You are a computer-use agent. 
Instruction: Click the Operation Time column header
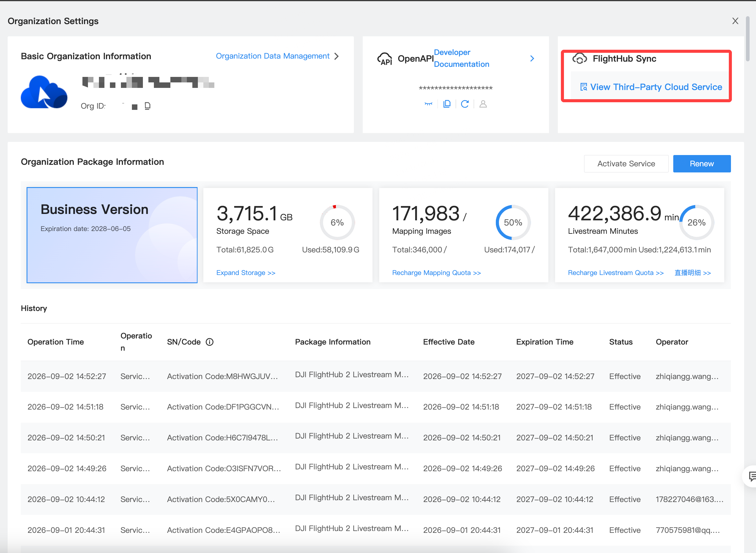[x=56, y=342]
